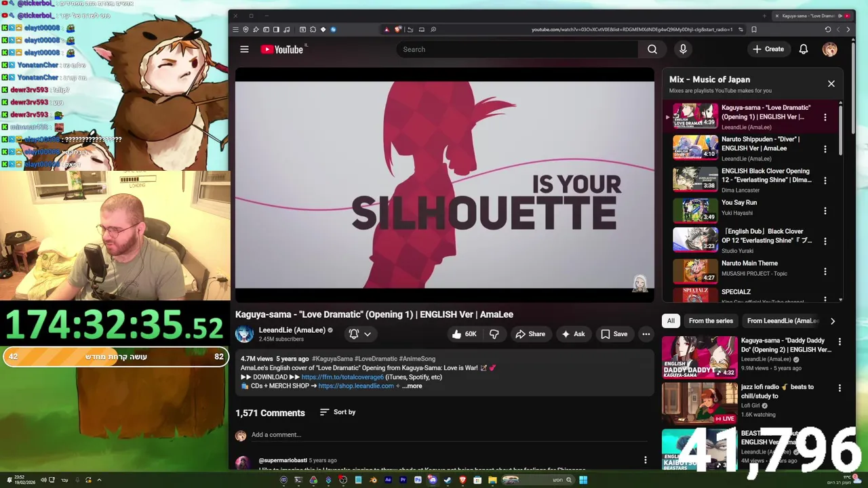Open Premiere Pro from the taskbar
This screenshot has height=488, width=868.
[x=403, y=480]
